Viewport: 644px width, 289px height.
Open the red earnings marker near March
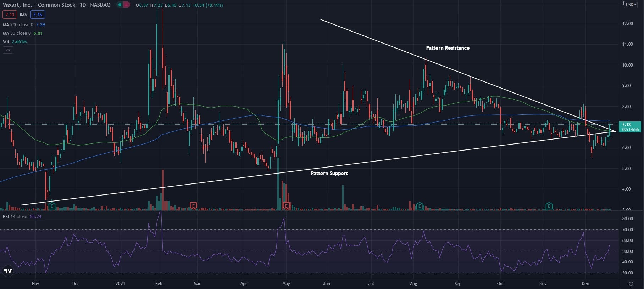(193, 205)
